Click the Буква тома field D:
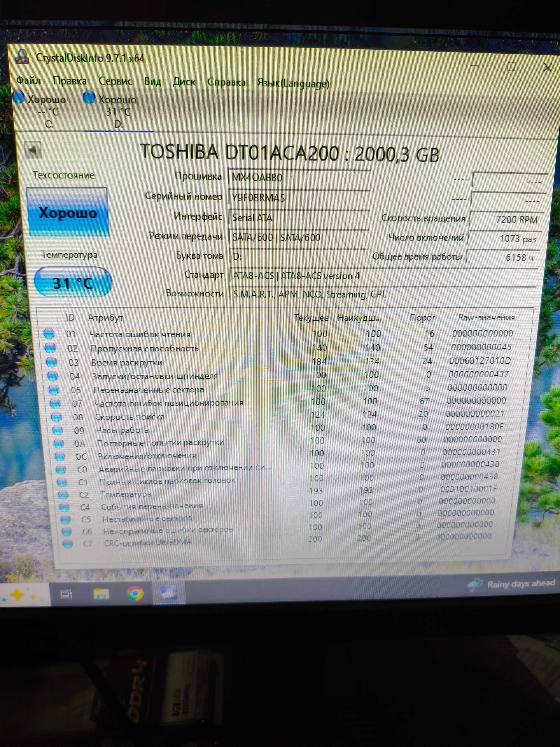The image size is (560, 747). point(298,256)
